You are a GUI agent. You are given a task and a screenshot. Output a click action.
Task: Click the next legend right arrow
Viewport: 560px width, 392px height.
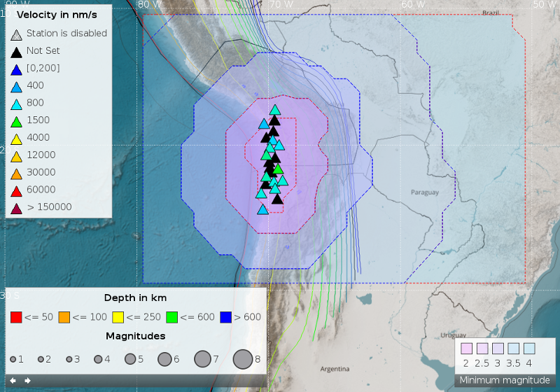pos(27,381)
